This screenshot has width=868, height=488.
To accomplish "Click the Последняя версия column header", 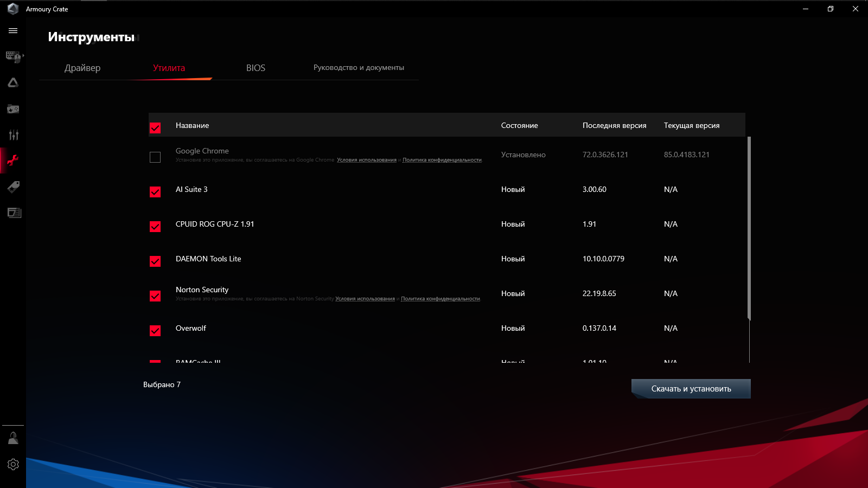I will 615,125.
